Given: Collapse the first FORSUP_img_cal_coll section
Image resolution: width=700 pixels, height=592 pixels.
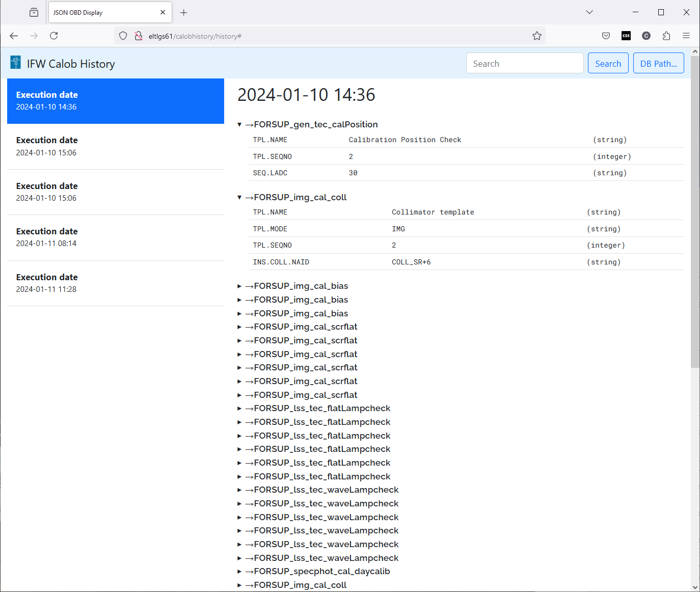Looking at the screenshot, I should click(x=239, y=198).
